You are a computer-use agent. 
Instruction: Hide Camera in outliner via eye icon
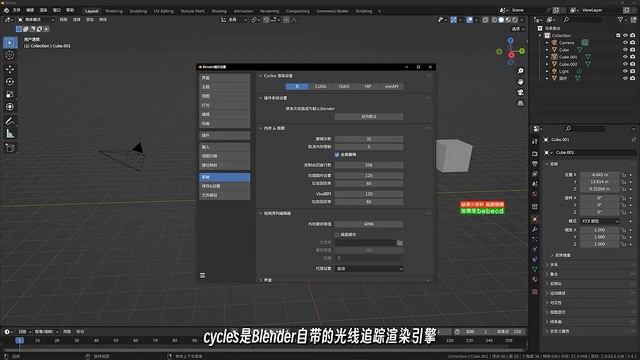[625, 42]
